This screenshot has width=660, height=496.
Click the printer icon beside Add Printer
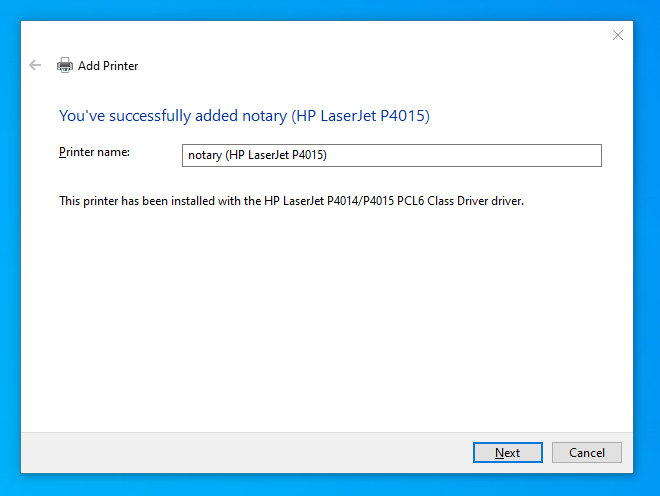tap(65, 66)
